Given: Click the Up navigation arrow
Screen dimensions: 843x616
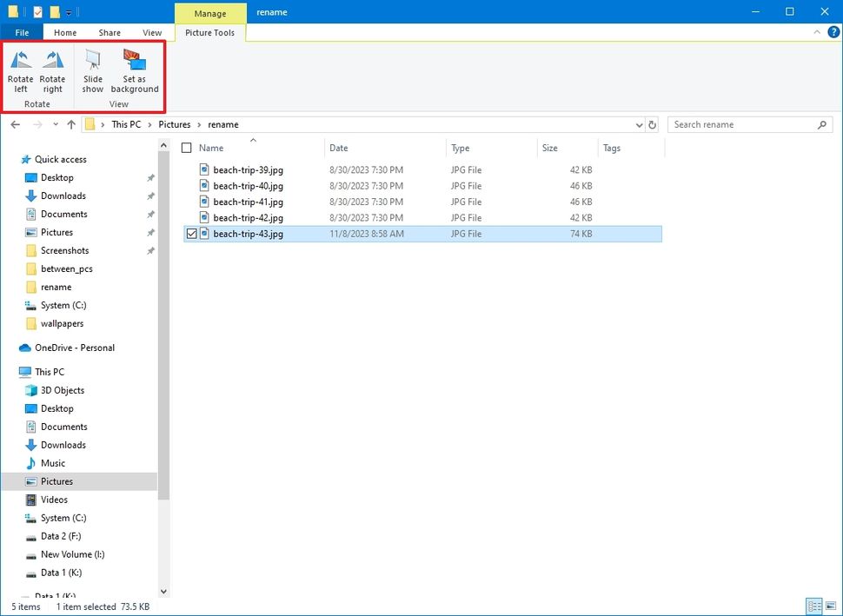Looking at the screenshot, I should [70, 124].
